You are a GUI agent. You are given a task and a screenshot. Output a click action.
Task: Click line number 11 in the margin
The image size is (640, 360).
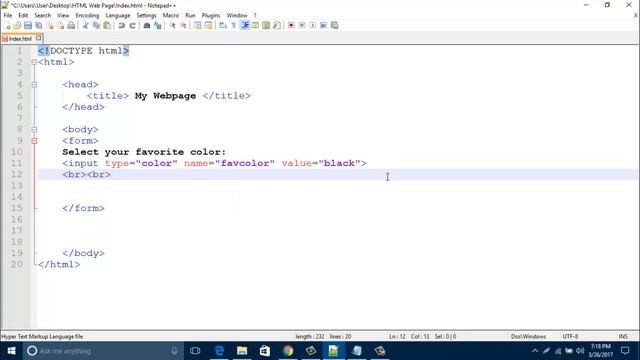click(16, 163)
